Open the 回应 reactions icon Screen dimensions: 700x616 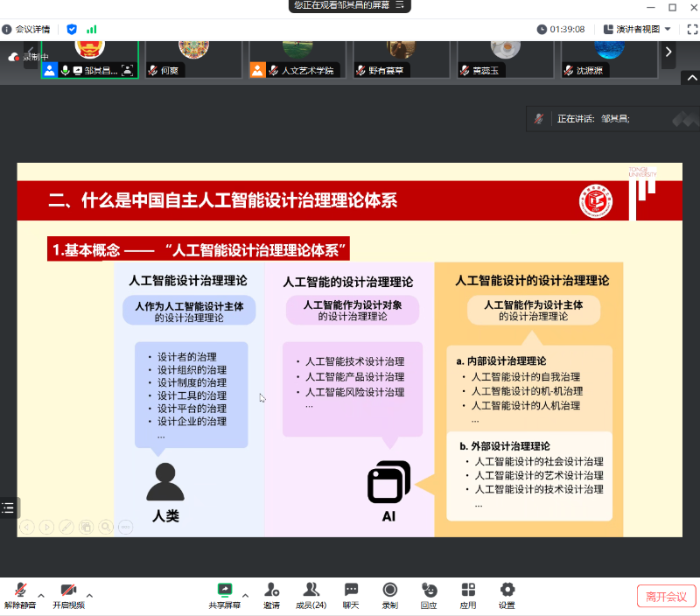pyautogui.click(x=429, y=590)
